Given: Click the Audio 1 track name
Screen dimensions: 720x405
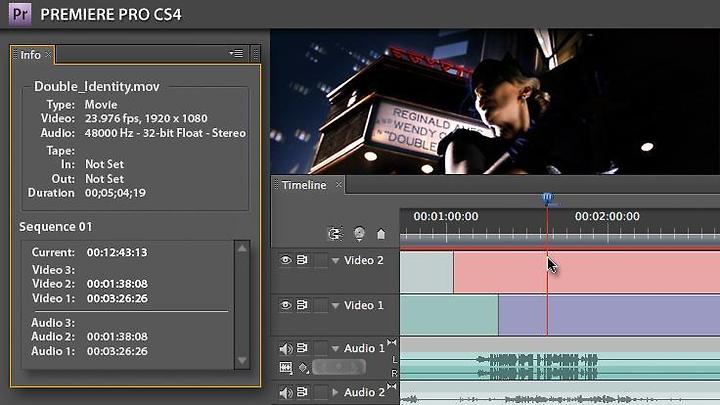Looking at the screenshot, I should (x=365, y=349).
